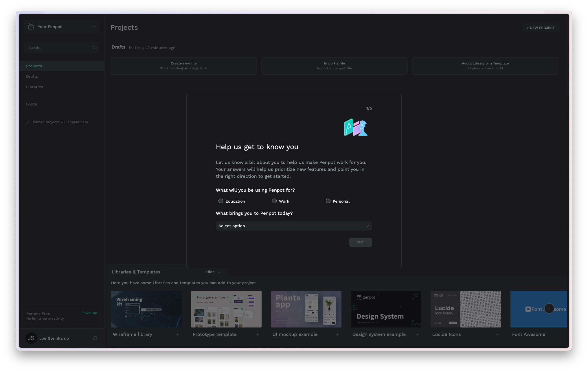588x372 pixels.
Task: Choose the Personal radio option
Action: pos(328,201)
